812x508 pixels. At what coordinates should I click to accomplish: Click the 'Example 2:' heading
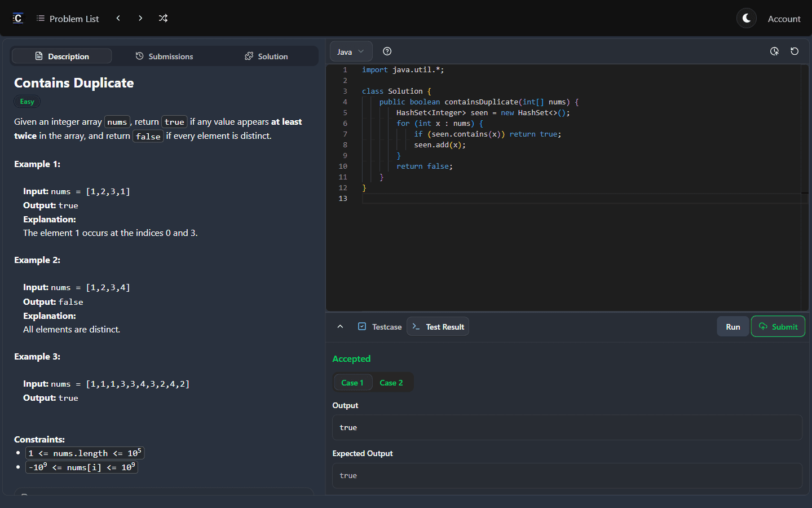click(x=37, y=260)
